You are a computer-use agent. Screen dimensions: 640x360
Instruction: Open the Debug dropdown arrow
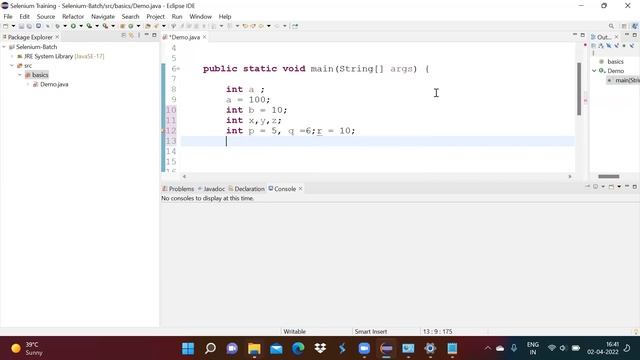[65, 26]
